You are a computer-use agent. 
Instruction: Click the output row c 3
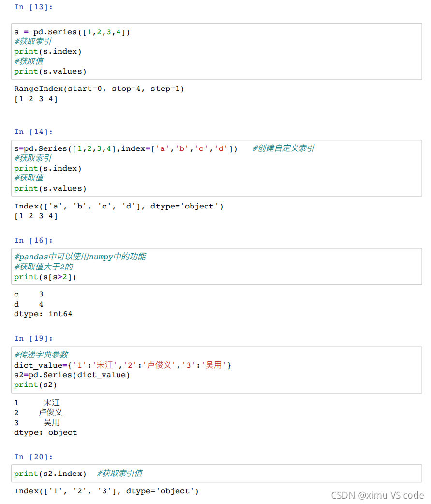pyautogui.click(x=29, y=294)
